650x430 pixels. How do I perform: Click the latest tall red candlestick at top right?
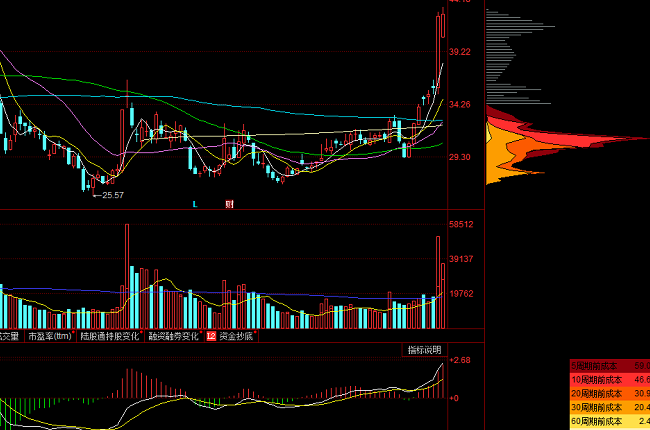(438, 50)
